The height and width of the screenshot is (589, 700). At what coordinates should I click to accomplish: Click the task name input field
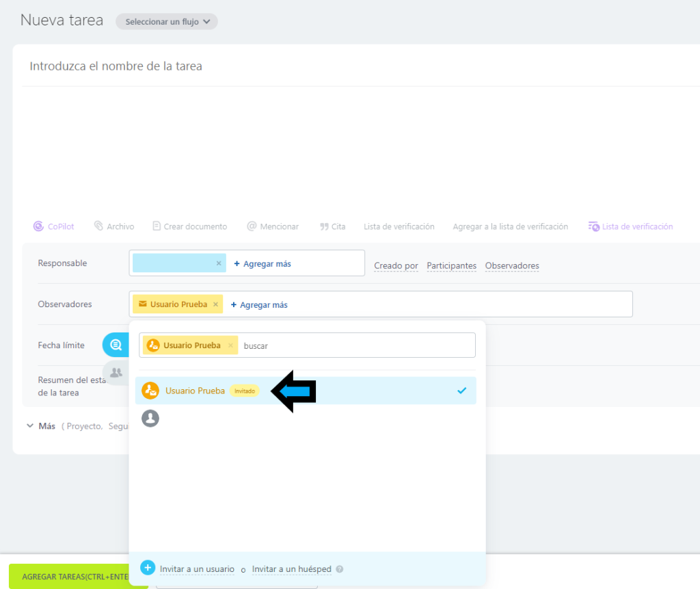[273, 66]
